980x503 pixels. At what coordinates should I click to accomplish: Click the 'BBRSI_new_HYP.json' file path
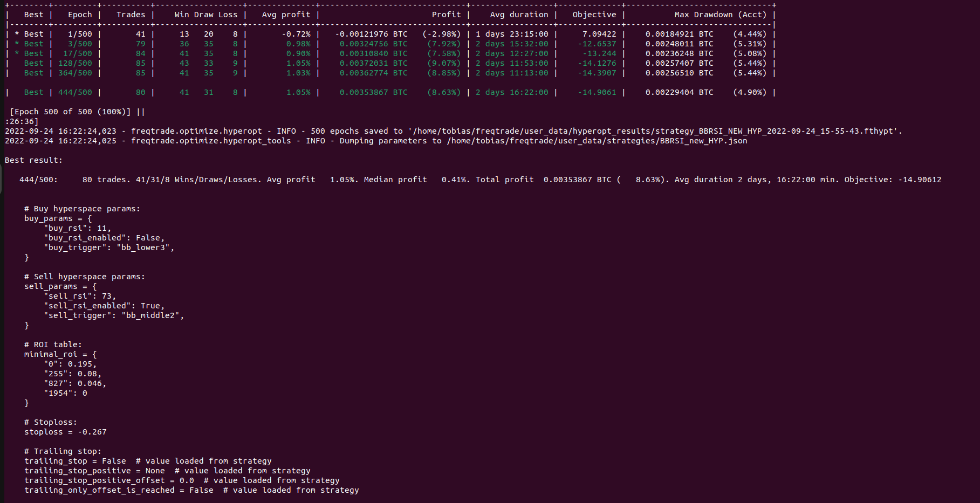click(597, 141)
